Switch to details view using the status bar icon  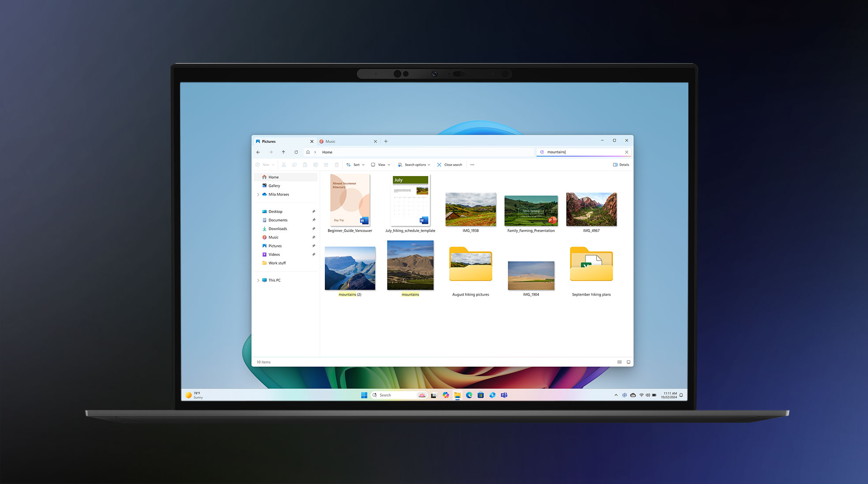coord(620,362)
